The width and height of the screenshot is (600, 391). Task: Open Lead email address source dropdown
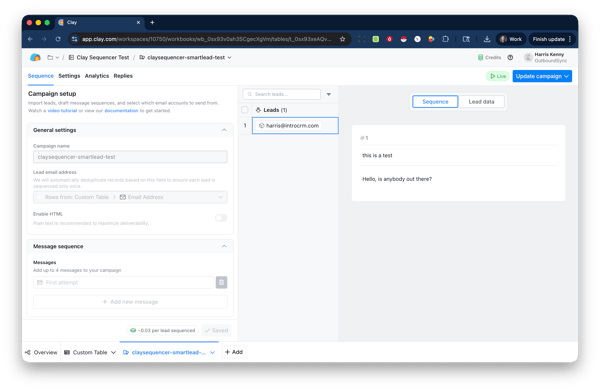(130, 197)
